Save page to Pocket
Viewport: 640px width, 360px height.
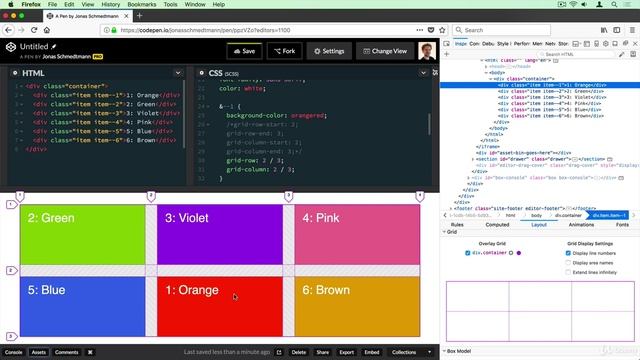coord(431,30)
